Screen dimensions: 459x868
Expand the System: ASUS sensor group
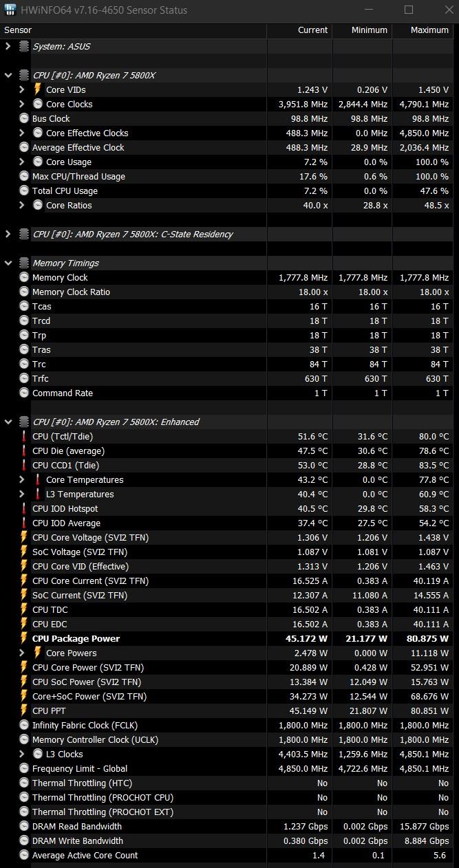tap(8, 46)
